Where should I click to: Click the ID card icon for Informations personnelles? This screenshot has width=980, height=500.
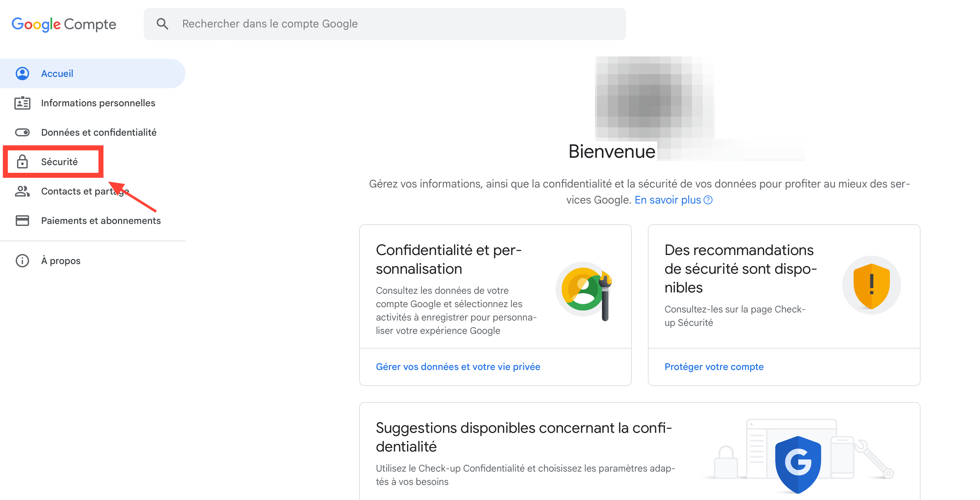[x=22, y=103]
